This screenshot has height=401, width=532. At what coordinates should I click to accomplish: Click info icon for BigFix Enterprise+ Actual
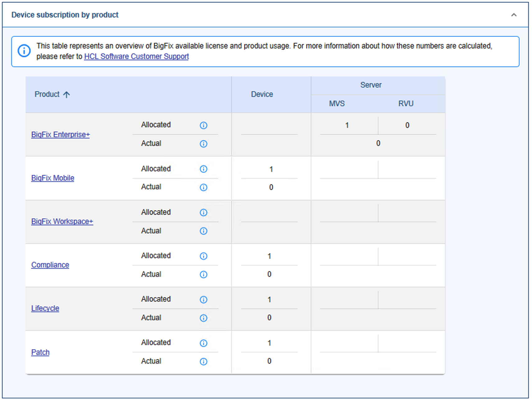coord(204,144)
